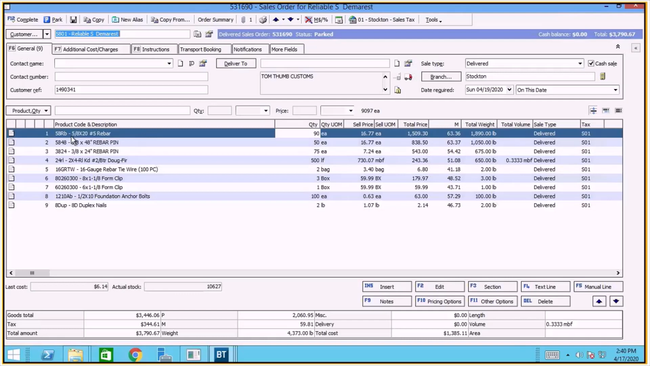
Task: Open the Order Summary
Action: click(215, 19)
